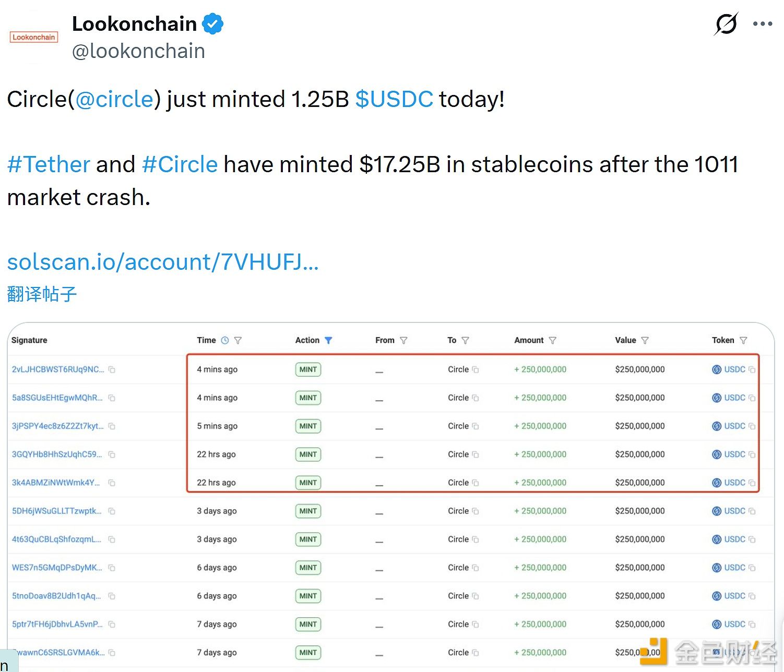Image resolution: width=784 pixels, height=672 pixels.
Task: Click the MINT badge in the first row
Action: point(308,369)
